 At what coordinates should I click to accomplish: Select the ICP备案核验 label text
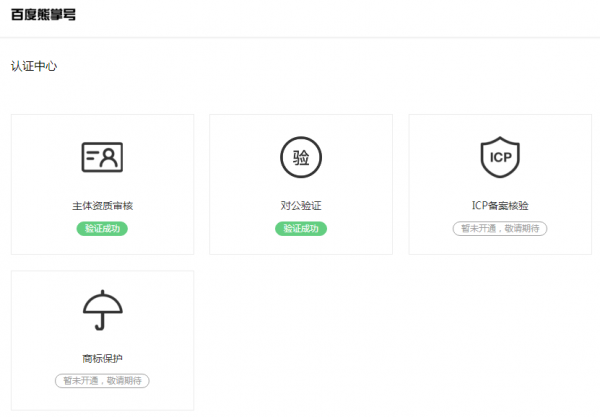pos(500,206)
